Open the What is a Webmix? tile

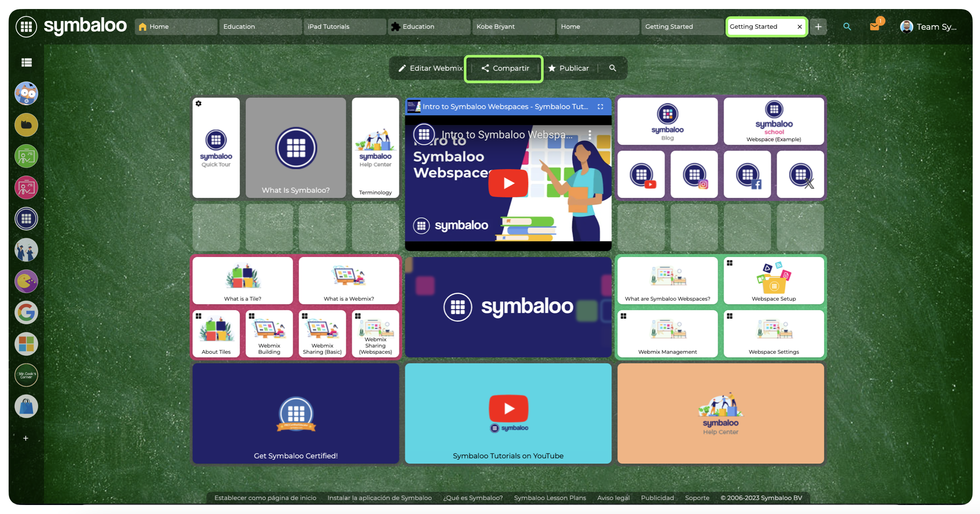(349, 281)
